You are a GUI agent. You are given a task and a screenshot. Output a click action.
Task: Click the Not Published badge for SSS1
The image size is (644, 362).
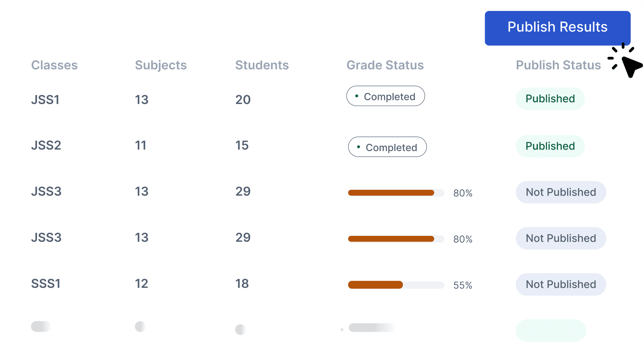point(561,284)
